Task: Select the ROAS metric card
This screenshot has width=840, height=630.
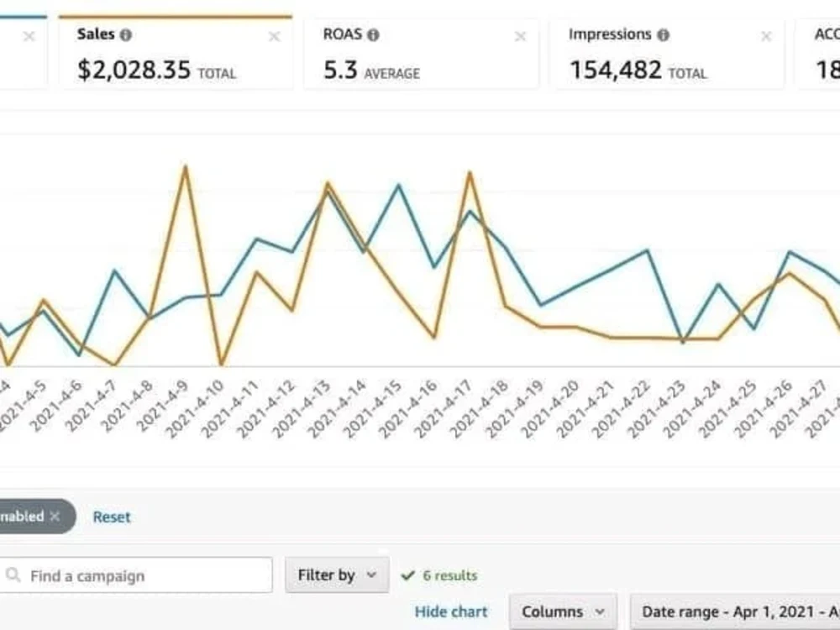Action: (422, 54)
